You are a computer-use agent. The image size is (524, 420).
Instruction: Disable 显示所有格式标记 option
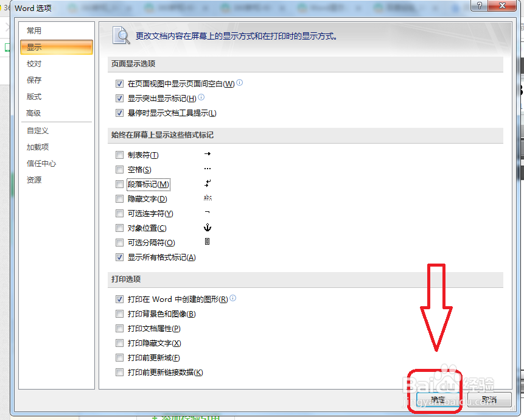[x=119, y=257]
